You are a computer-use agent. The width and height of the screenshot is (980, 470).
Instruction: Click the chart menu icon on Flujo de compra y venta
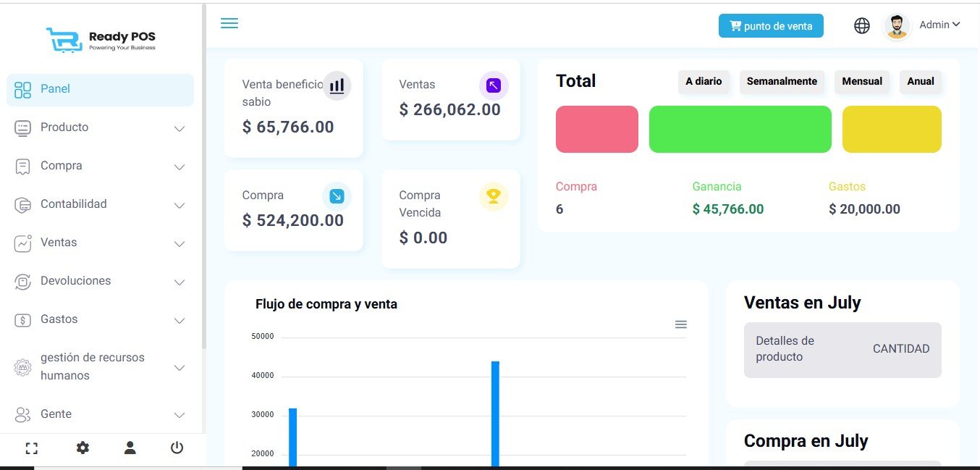680,324
